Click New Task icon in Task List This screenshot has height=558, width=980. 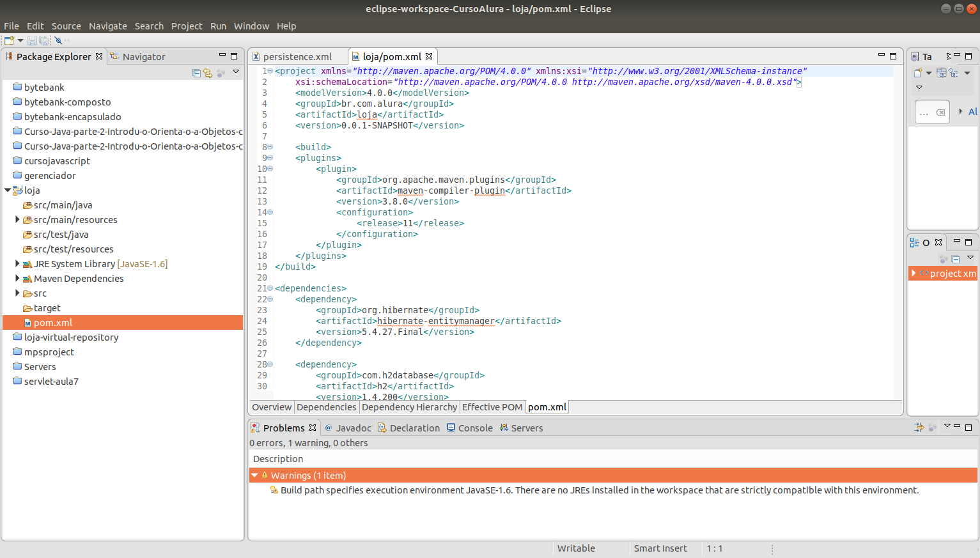point(919,73)
